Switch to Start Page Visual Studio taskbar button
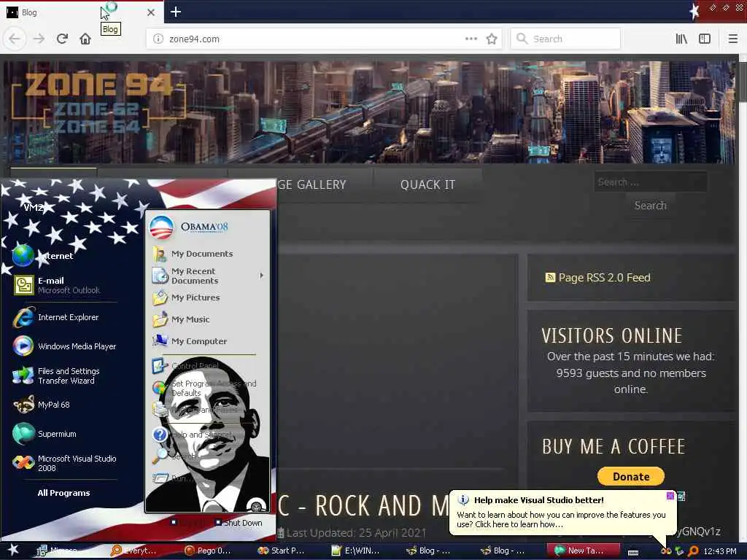The image size is (747, 560). (281, 551)
